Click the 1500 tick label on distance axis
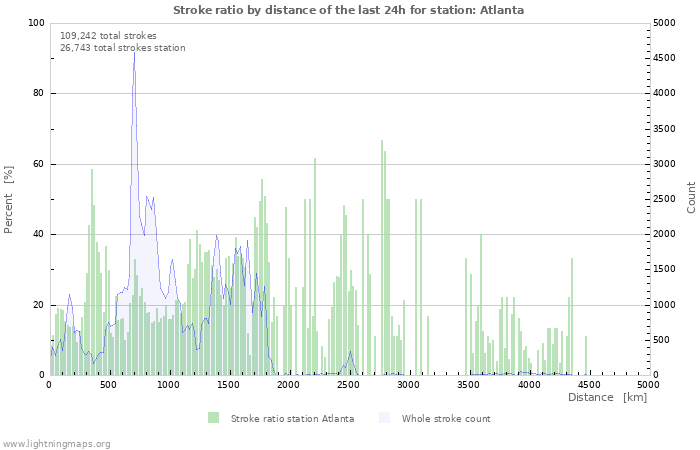Screen dimensions: 700x450 click(228, 384)
